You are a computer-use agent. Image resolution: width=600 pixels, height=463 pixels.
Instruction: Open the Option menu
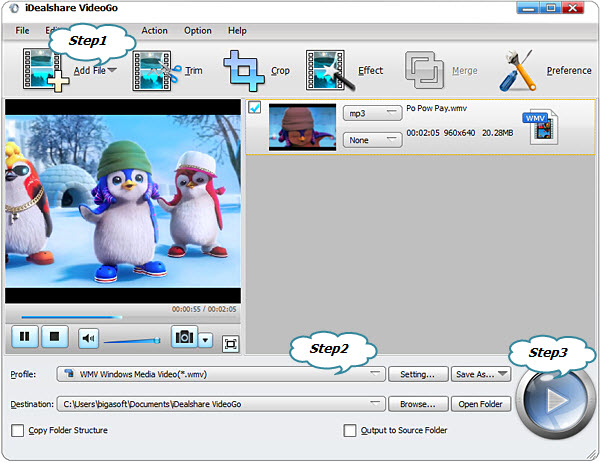198,31
